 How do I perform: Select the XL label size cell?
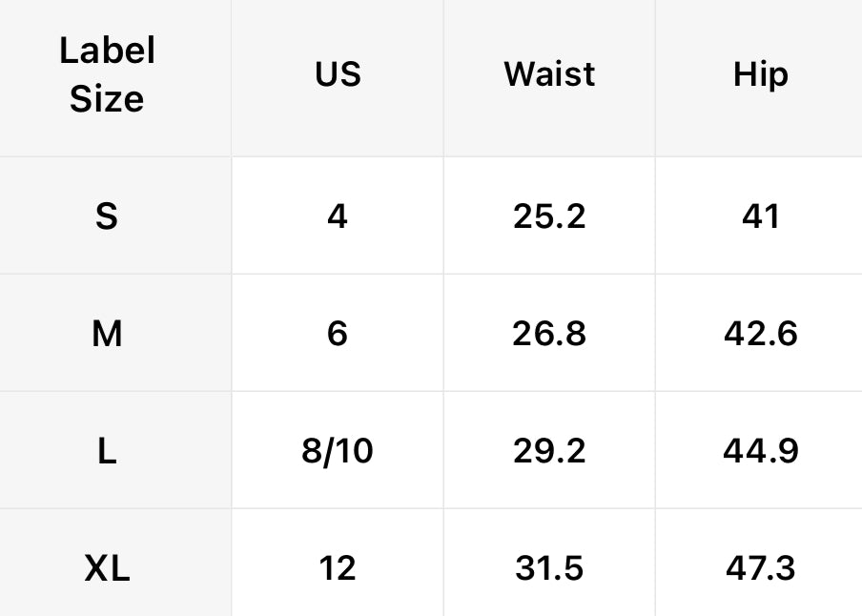click(107, 568)
